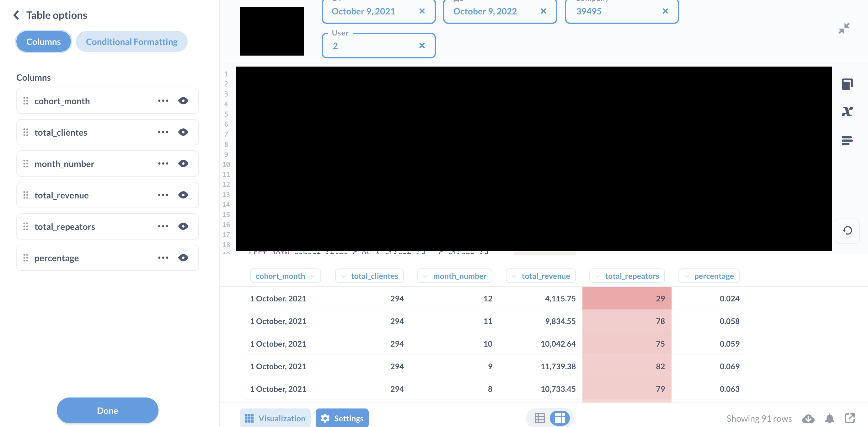Select the Columns tab
Viewport: 868px width, 427px height.
tap(43, 41)
